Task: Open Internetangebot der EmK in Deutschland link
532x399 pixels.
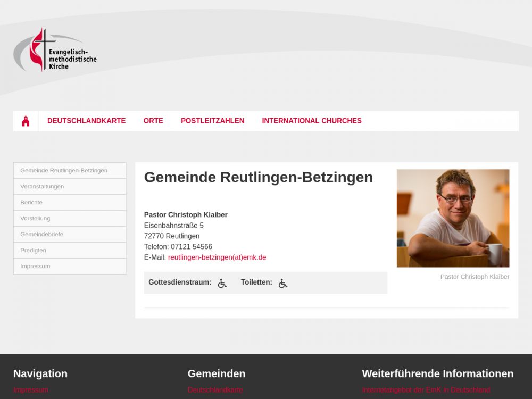Action: click(x=426, y=390)
